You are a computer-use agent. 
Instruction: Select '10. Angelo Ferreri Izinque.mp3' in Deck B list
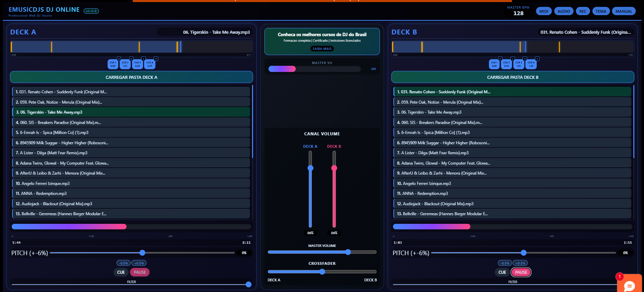click(512, 184)
